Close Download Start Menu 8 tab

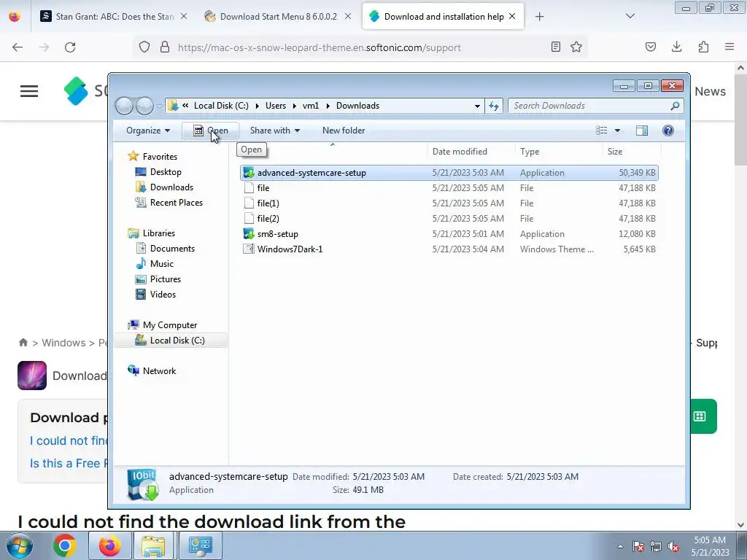[x=348, y=16]
